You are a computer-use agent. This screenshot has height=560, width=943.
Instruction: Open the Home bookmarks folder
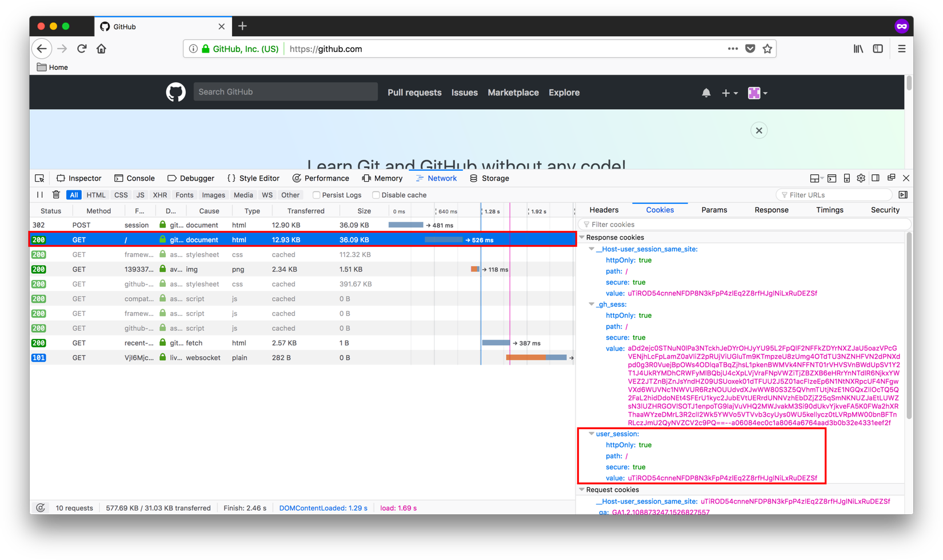(52, 67)
